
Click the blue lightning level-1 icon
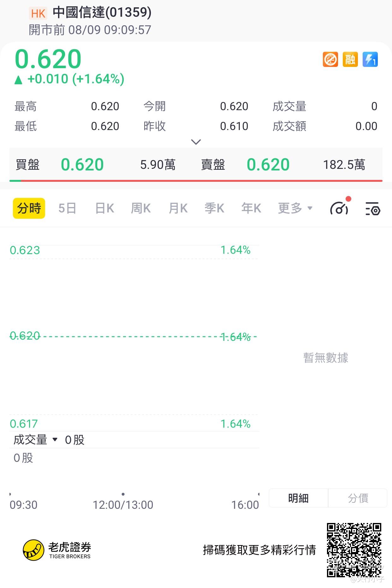[x=370, y=59]
